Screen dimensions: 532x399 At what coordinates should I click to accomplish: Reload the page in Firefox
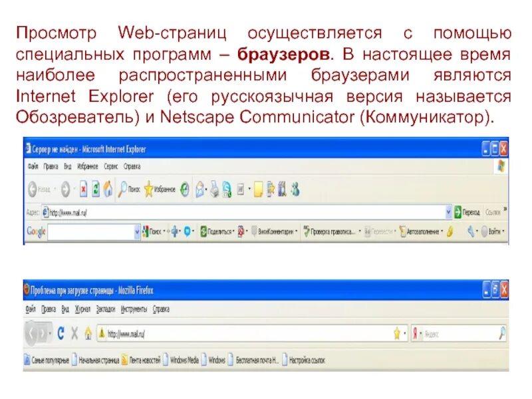coord(61,334)
